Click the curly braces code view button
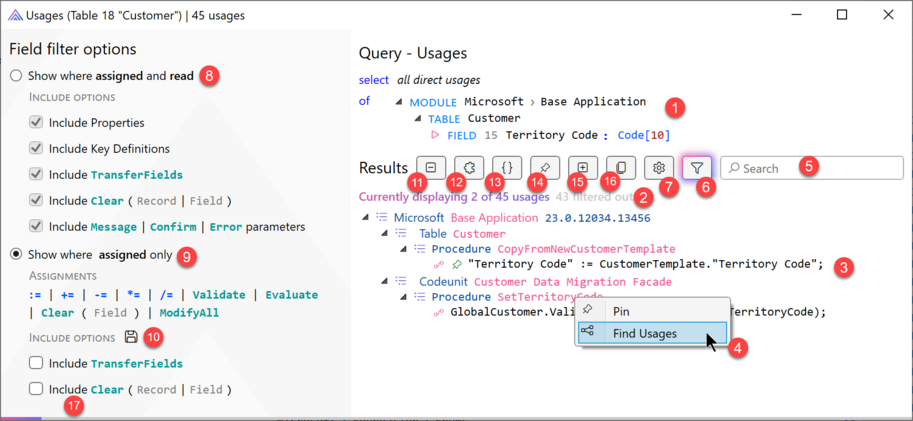Image resolution: width=913 pixels, height=421 pixels. [507, 168]
